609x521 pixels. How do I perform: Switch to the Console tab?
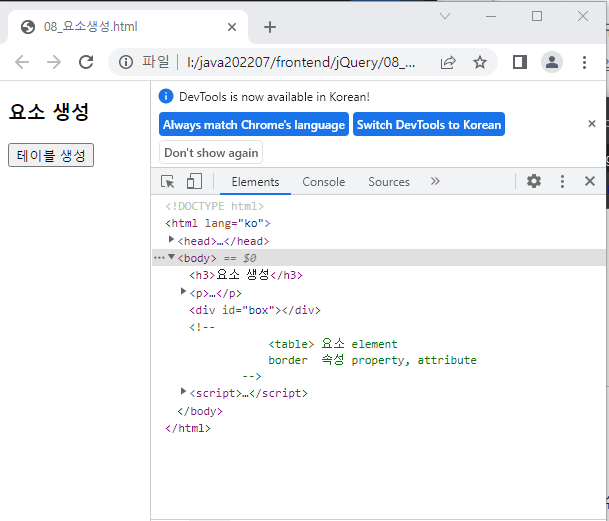[324, 182]
